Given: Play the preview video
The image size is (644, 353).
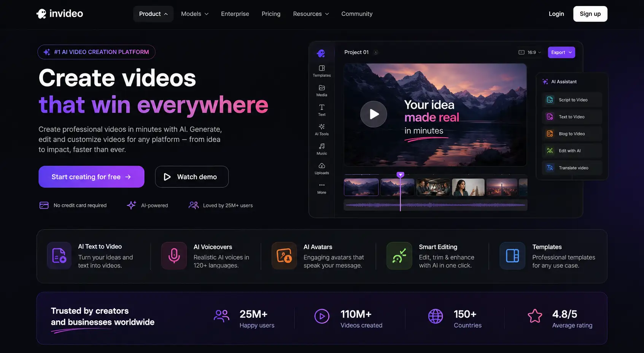Looking at the screenshot, I should (x=374, y=114).
